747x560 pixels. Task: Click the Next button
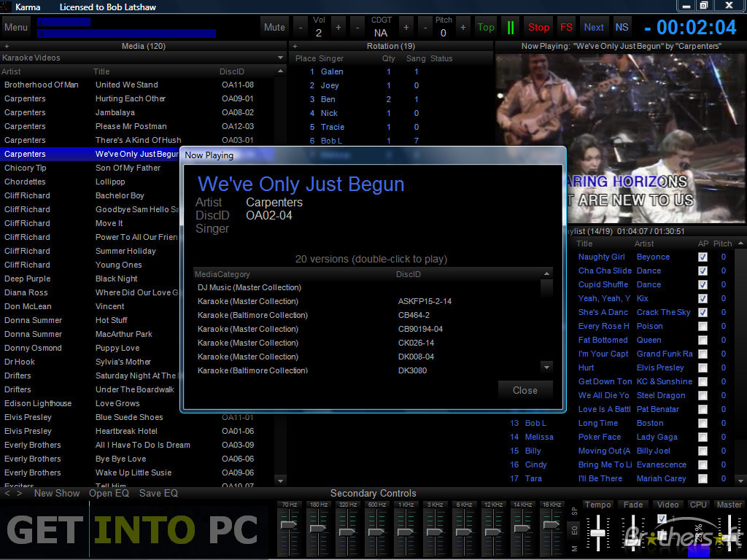point(594,28)
